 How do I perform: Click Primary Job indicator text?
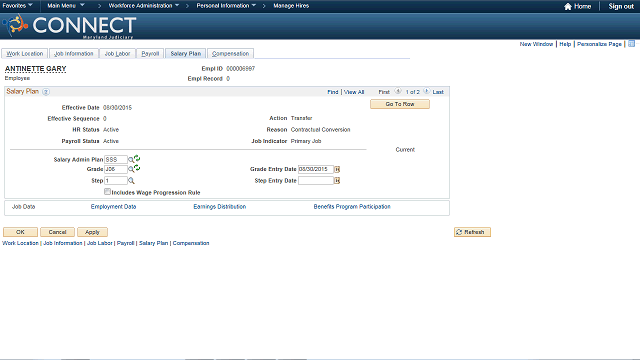click(306, 141)
